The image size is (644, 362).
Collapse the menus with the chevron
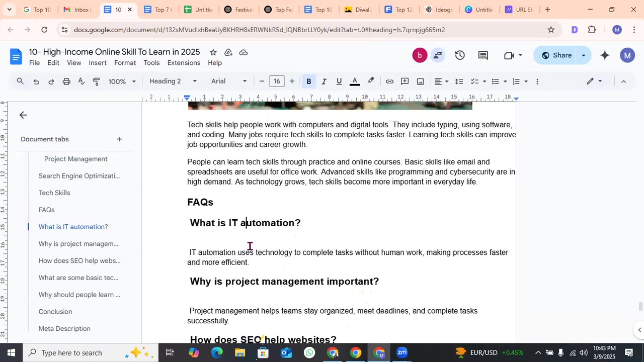(623, 81)
